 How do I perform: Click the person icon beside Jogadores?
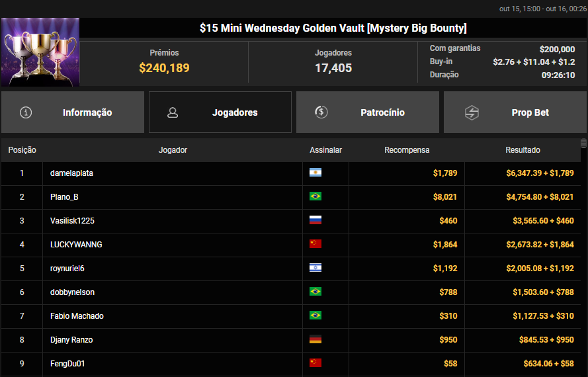pos(173,112)
